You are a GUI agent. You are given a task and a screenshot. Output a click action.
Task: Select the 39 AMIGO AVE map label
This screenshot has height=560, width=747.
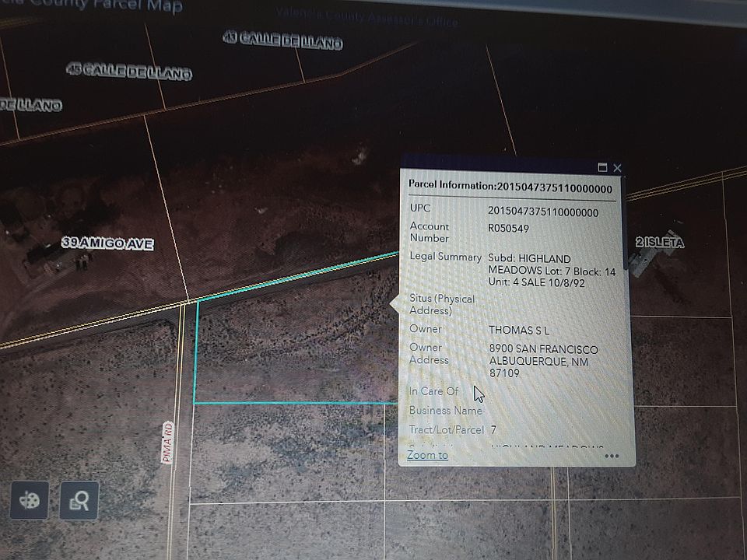pyautogui.click(x=107, y=243)
